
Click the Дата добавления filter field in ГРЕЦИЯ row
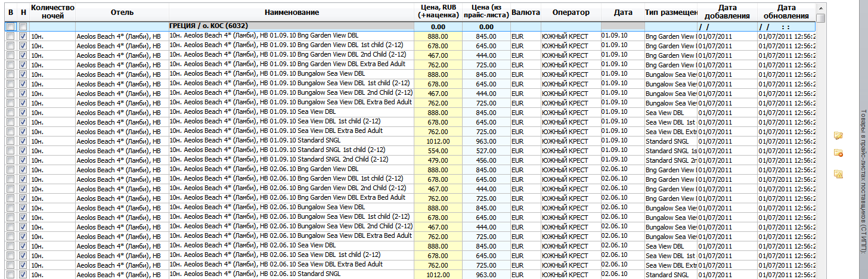click(x=727, y=27)
